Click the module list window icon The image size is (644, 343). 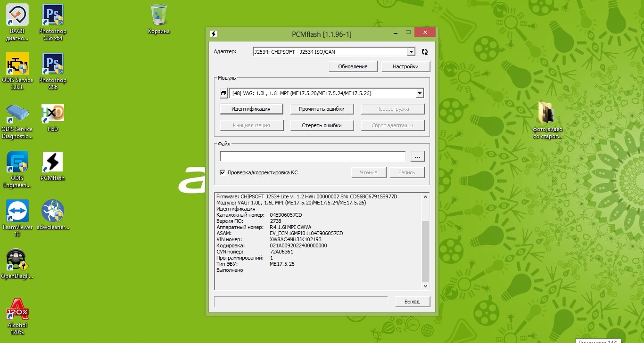pos(223,93)
